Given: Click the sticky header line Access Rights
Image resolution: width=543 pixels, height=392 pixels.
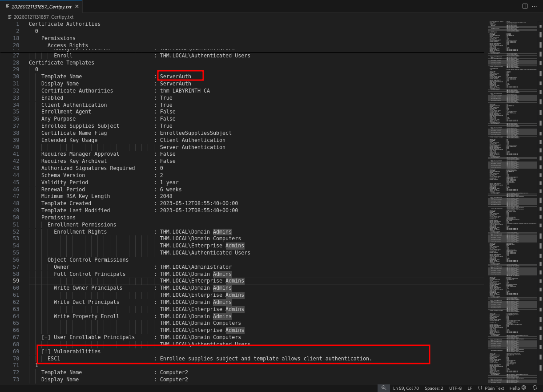Looking at the screenshot, I should [x=68, y=45].
